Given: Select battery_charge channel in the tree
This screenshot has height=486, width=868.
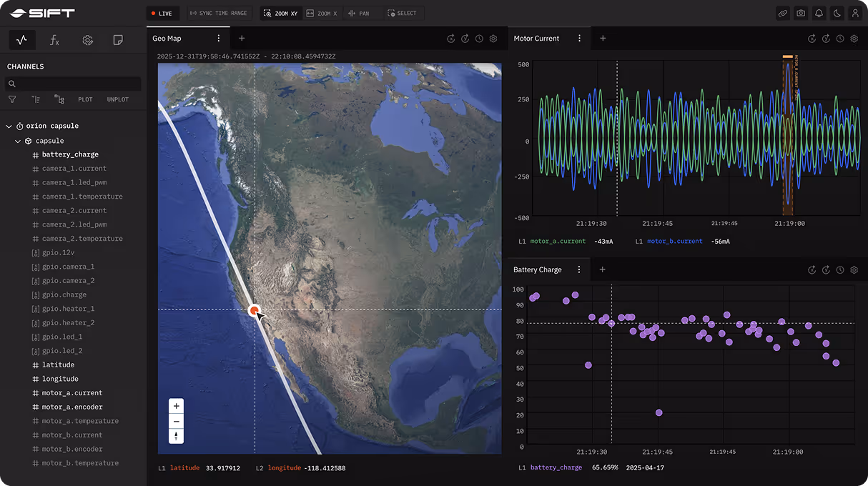Looking at the screenshot, I should coord(70,154).
